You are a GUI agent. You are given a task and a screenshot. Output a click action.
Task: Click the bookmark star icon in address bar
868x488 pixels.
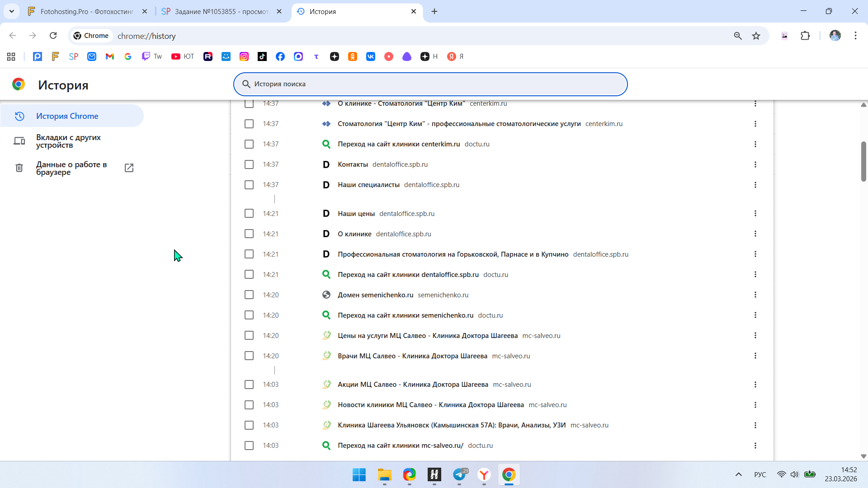(756, 36)
